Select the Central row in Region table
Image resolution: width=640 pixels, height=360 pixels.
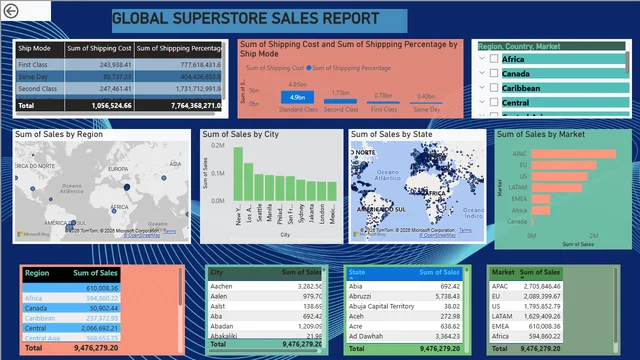(x=71, y=328)
